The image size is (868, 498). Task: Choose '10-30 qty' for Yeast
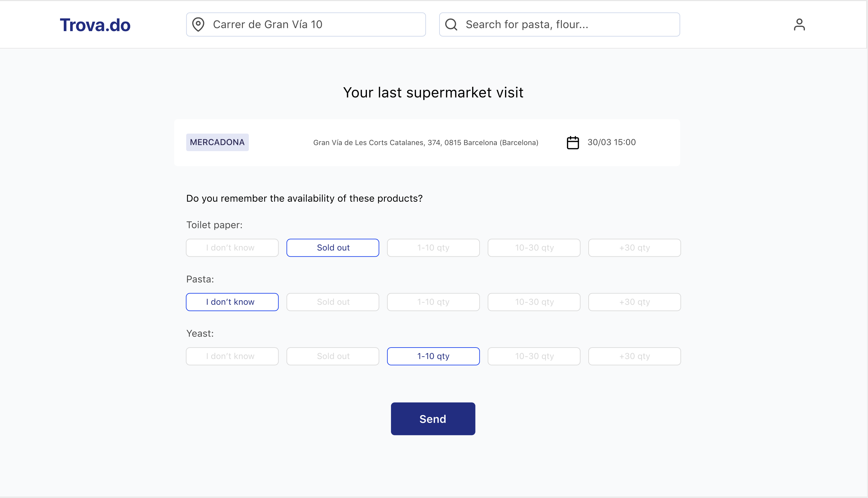click(534, 356)
